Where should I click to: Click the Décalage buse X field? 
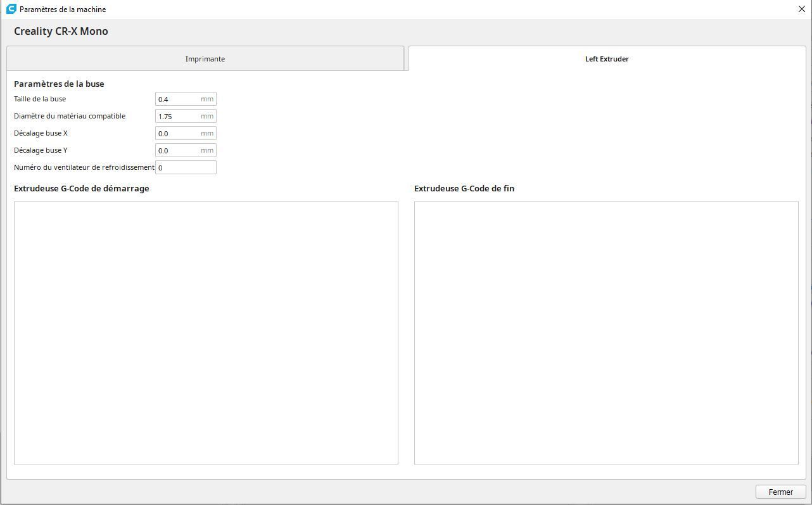(186, 133)
